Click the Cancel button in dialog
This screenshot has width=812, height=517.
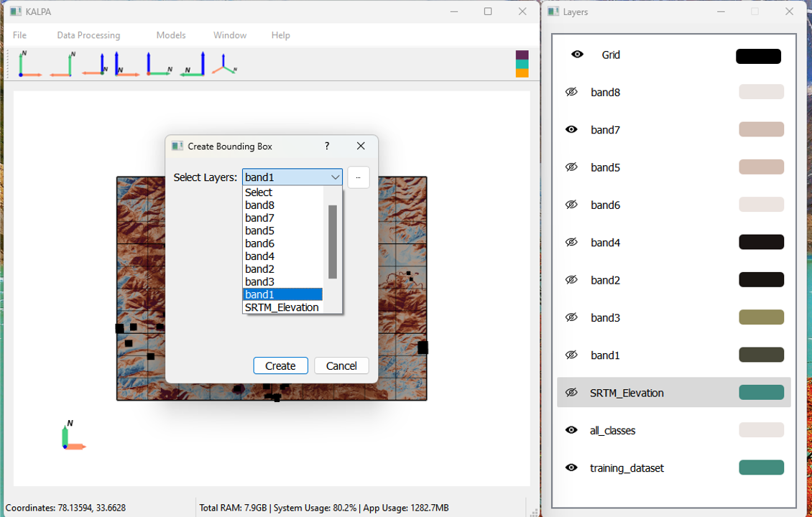click(341, 366)
